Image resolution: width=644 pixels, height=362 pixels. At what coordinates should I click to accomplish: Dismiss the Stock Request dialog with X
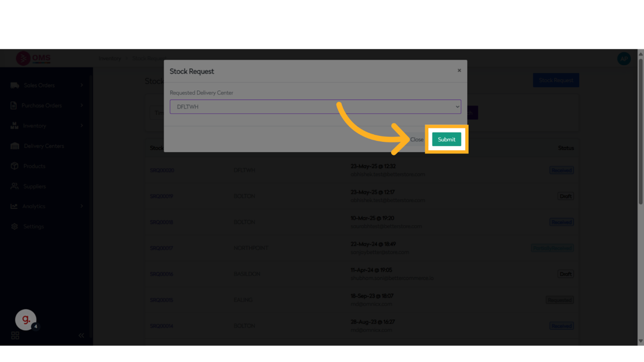[x=459, y=70]
